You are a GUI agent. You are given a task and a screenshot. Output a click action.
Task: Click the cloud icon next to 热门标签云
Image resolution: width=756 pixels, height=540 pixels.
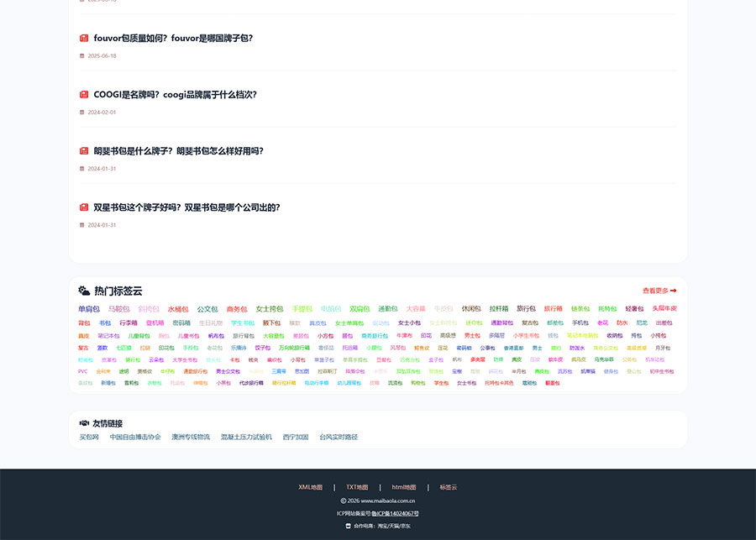coord(84,291)
